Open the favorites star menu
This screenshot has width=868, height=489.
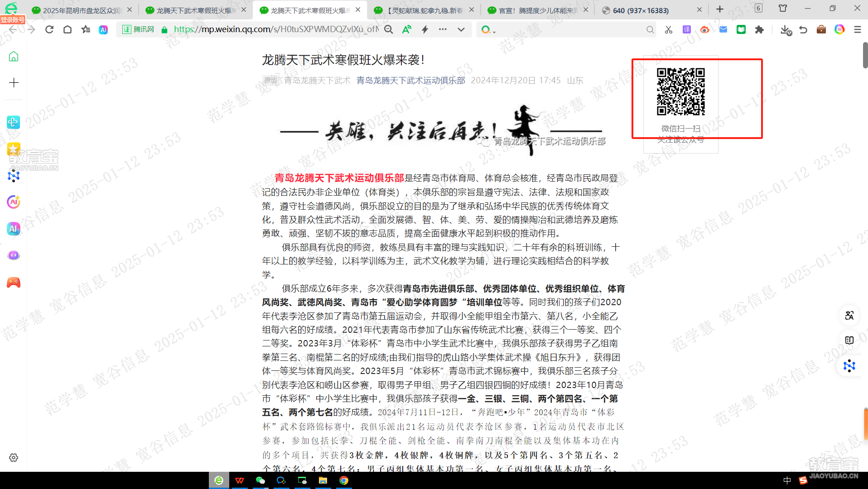(86, 29)
